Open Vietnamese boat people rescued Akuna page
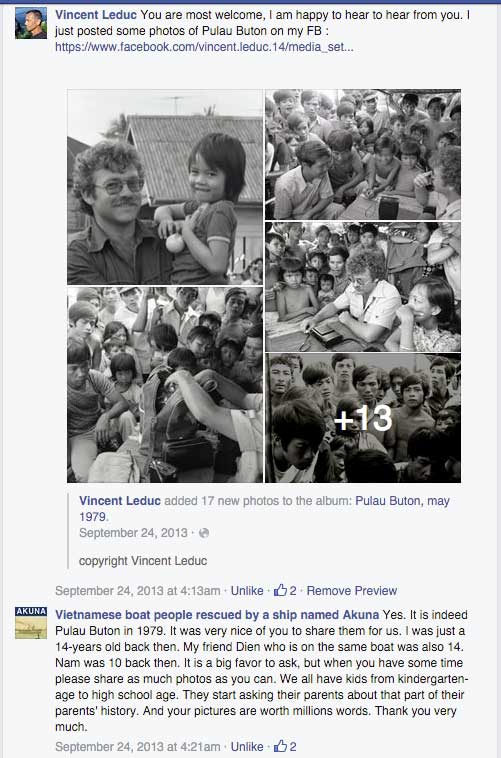This screenshot has width=501, height=758. point(217,615)
